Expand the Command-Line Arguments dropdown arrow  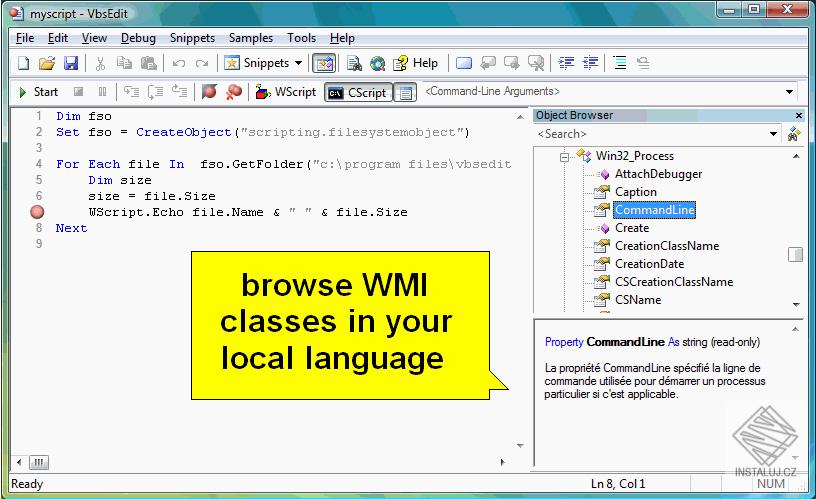pyautogui.click(x=789, y=92)
